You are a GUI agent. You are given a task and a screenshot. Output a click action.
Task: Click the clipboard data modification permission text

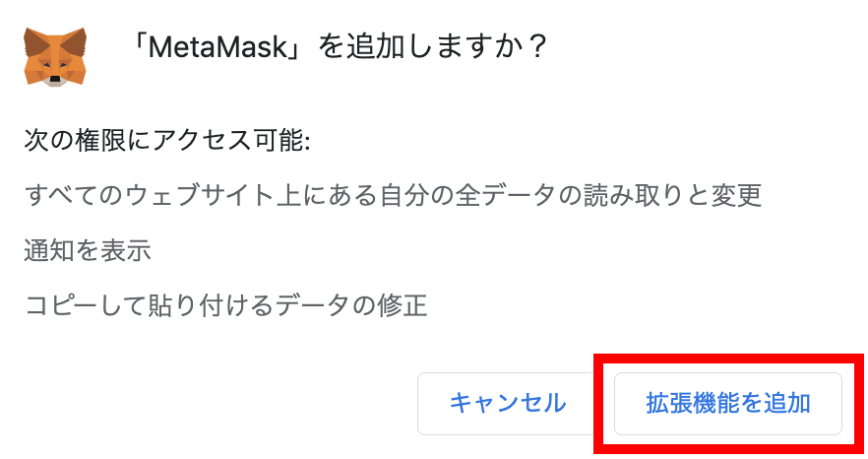click(225, 305)
